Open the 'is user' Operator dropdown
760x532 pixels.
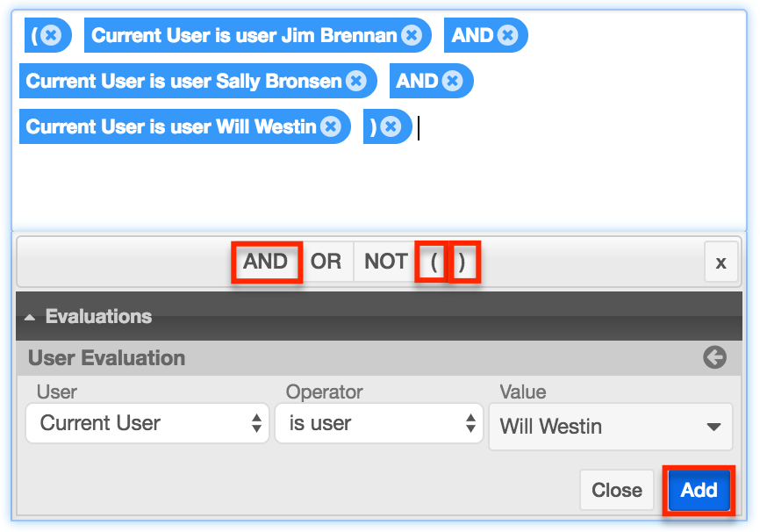379,424
